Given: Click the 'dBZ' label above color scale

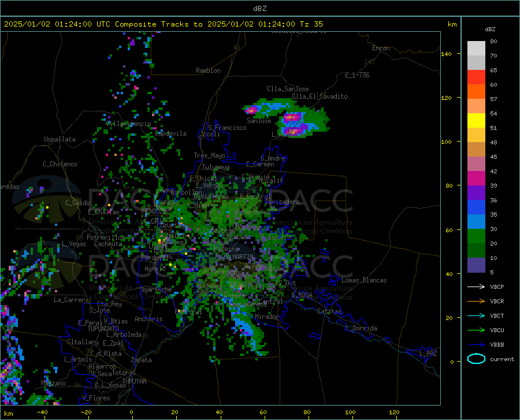Looking at the screenshot, I should (x=490, y=29).
